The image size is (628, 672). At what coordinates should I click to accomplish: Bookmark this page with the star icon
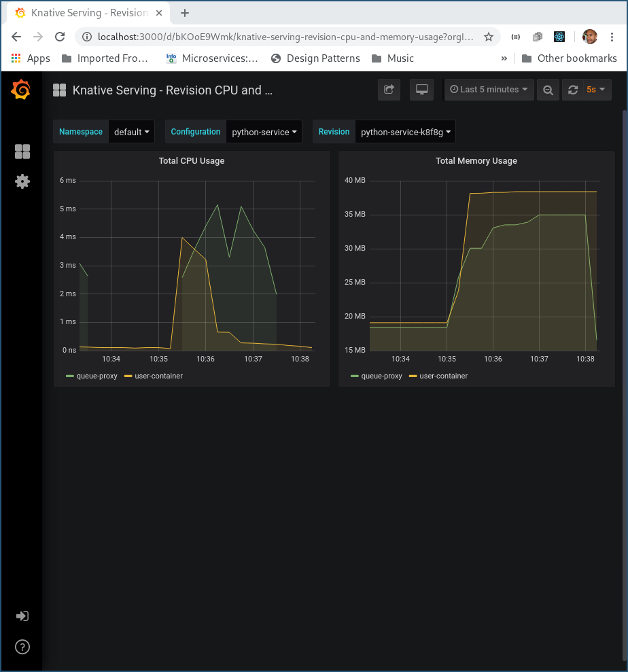488,37
